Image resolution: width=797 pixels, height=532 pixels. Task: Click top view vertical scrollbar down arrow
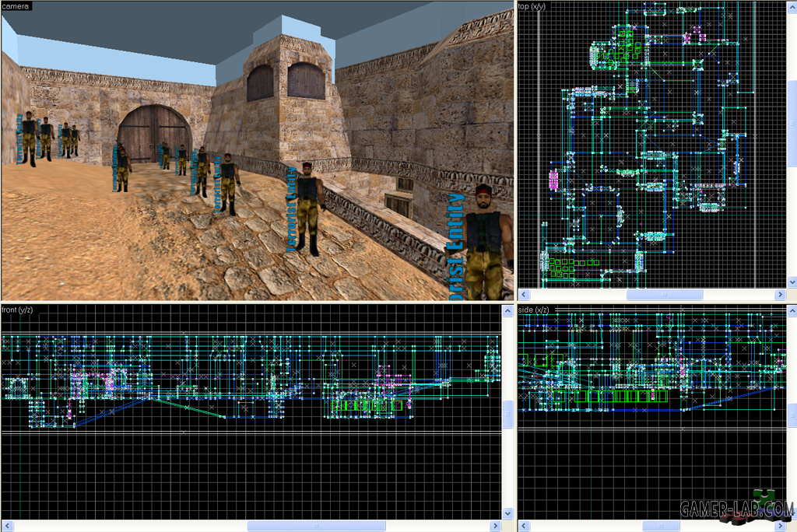[x=792, y=282]
